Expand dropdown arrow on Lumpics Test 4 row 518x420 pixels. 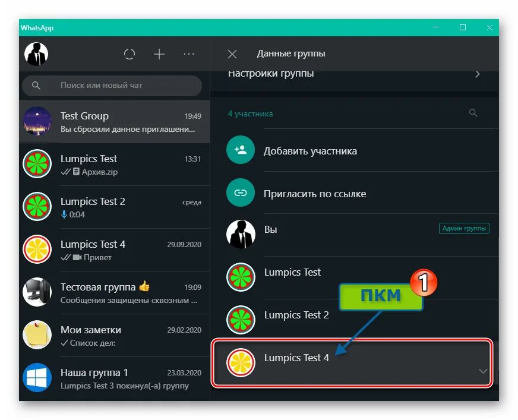point(482,371)
